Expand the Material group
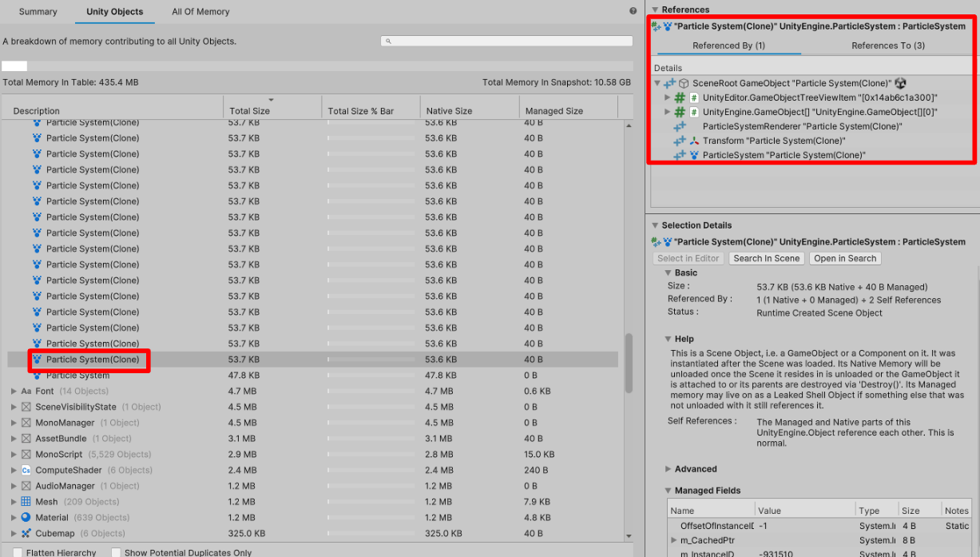This screenshot has width=980, height=557. pyautogui.click(x=14, y=518)
